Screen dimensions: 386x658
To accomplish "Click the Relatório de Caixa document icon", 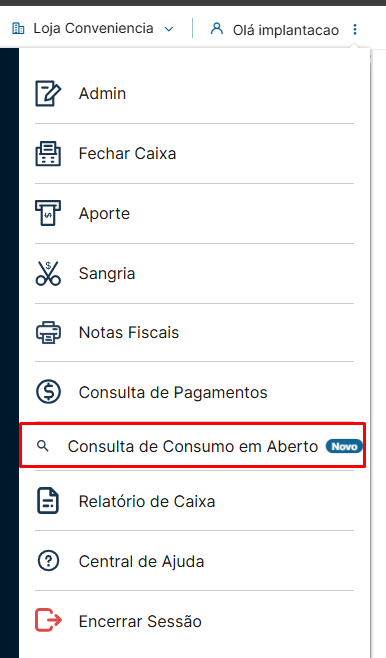I will (x=48, y=501).
